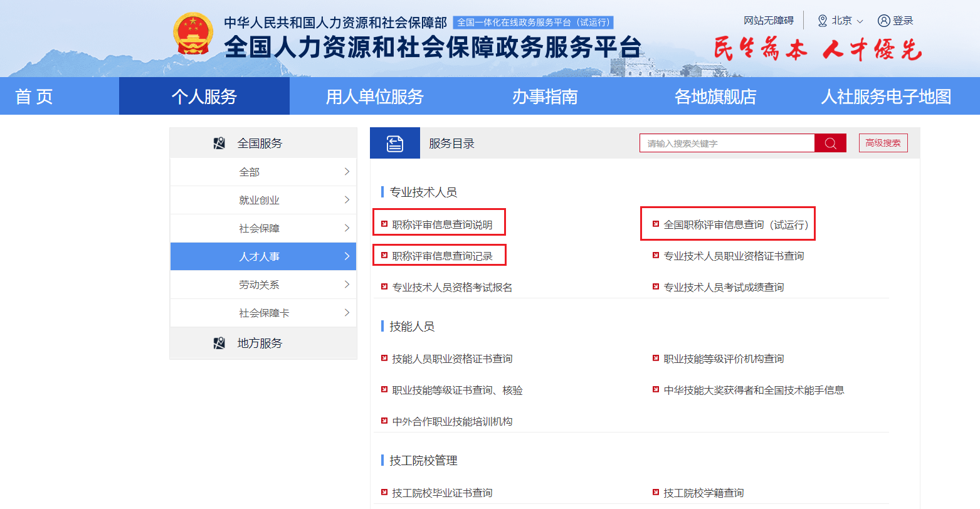
Task: Open the 办事指南 navigation tab
Action: coord(545,97)
